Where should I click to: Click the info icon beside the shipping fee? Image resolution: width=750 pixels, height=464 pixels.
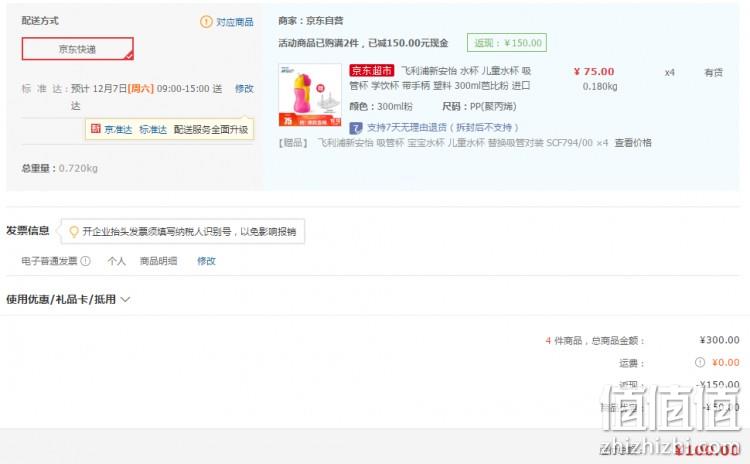tap(700, 363)
